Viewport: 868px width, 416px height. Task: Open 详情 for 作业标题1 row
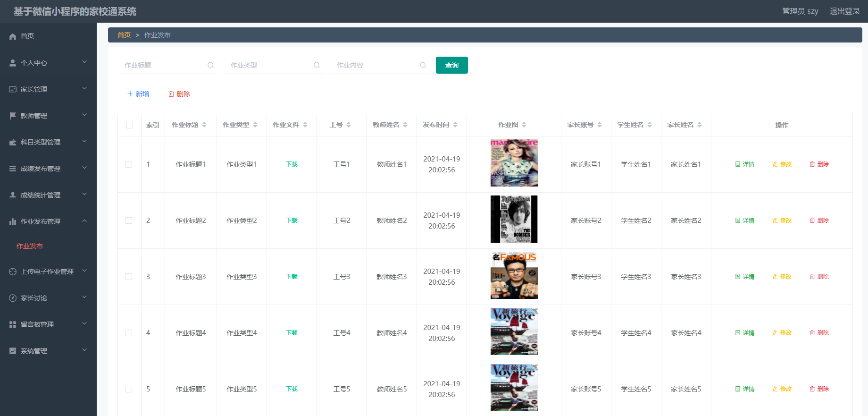(745, 164)
